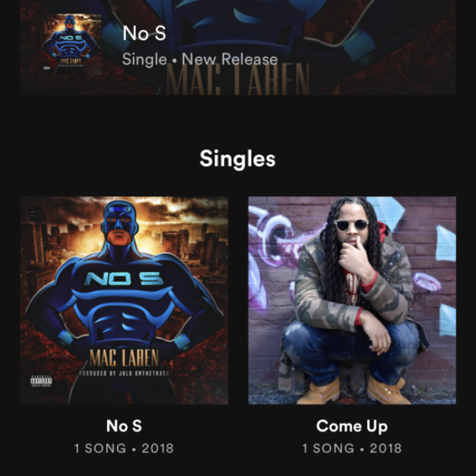
Task: Select the No S title under its cover
Action: pyautogui.click(x=124, y=425)
